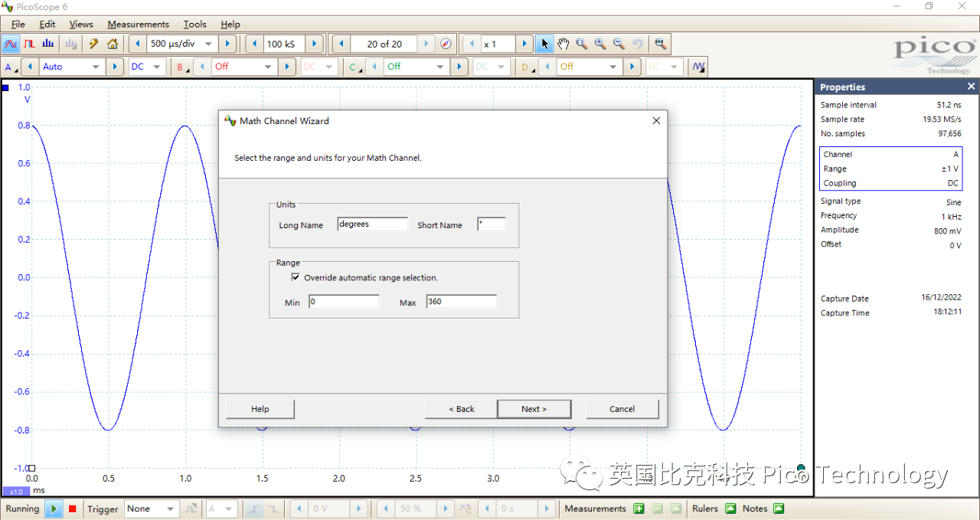Switch to scope mode icon

click(x=11, y=44)
